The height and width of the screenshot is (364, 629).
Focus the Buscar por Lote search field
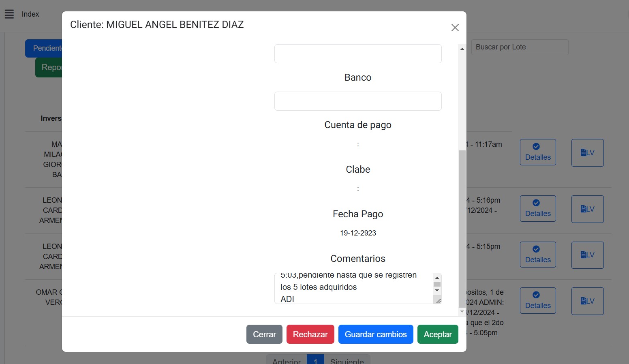pos(519,47)
